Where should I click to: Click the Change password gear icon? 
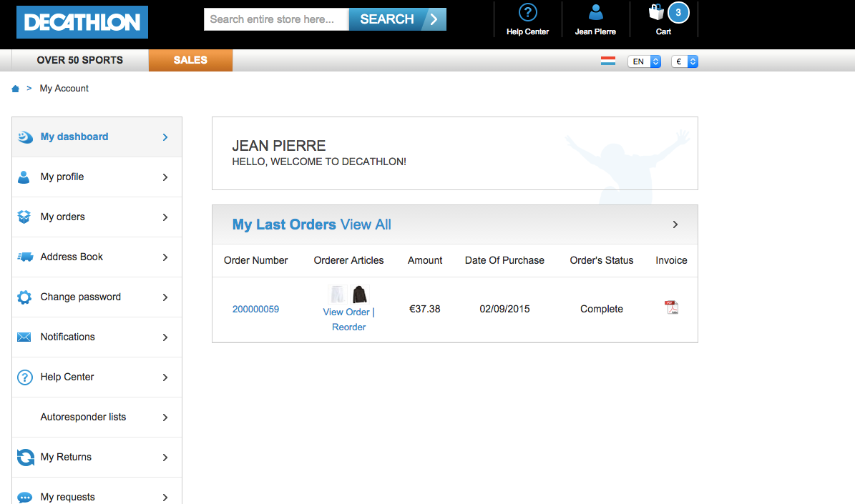click(x=24, y=297)
